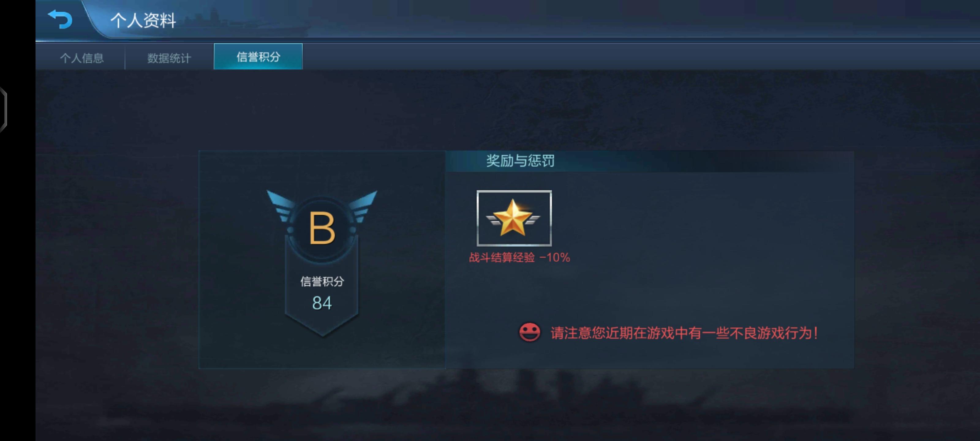Click the red smiley face icon
Viewport: 980px width, 441px height.
(x=529, y=332)
